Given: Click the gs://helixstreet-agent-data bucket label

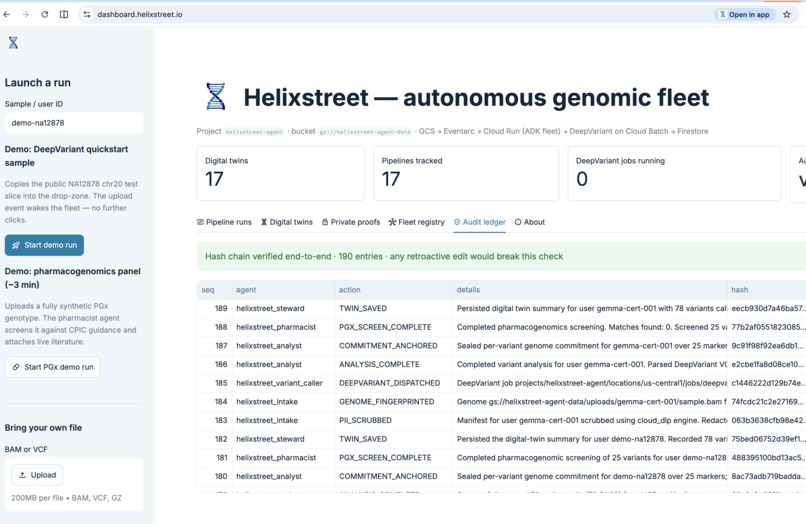Looking at the screenshot, I should 365,132.
